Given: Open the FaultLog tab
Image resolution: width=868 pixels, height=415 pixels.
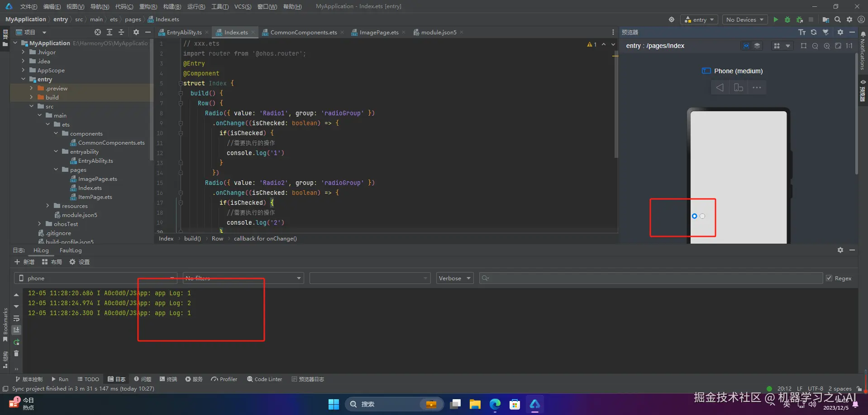Looking at the screenshot, I should (71, 250).
